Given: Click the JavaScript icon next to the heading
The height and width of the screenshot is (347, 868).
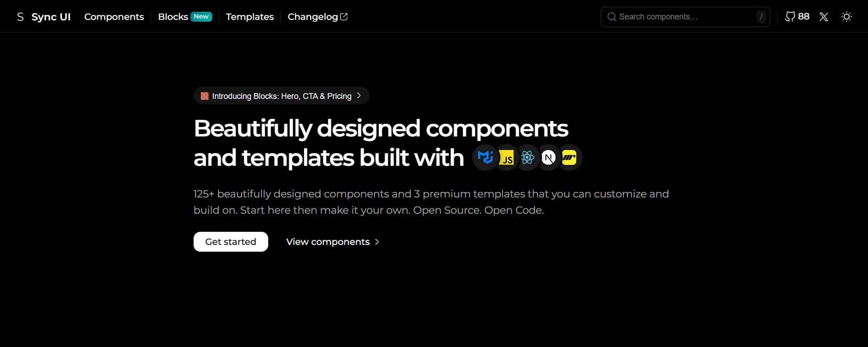Looking at the screenshot, I should pyautogui.click(x=507, y=157).
